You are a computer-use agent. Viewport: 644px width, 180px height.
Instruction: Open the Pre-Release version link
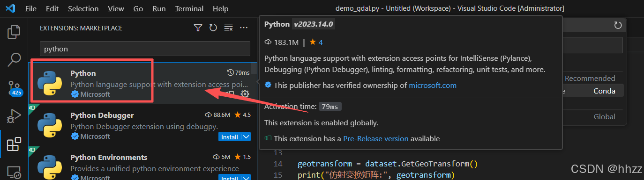[376, 138]
